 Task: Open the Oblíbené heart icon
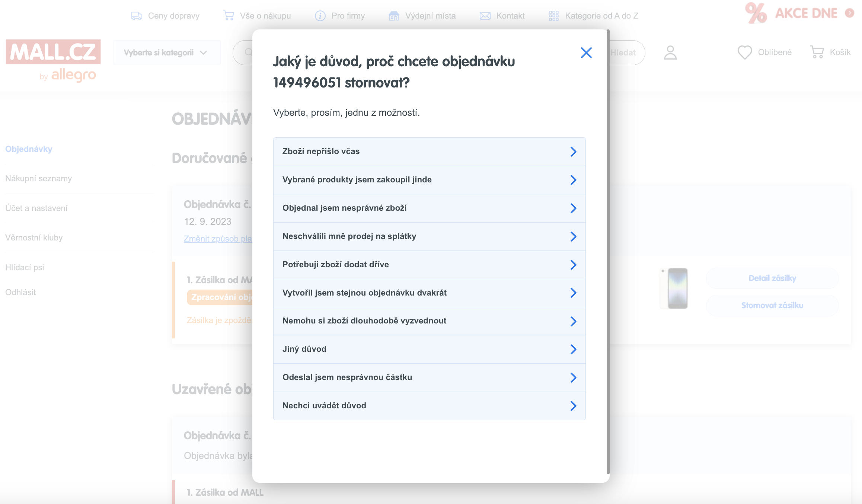tap(745, 52)
